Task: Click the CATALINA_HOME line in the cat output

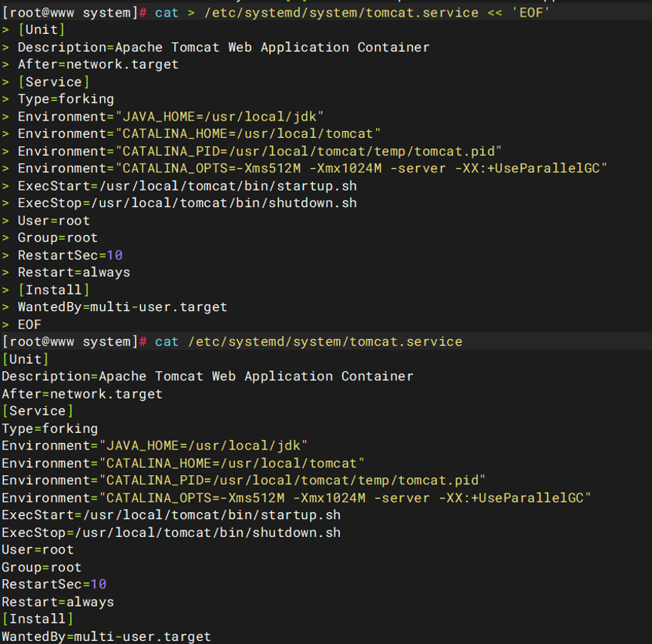Action: point(183,462)
